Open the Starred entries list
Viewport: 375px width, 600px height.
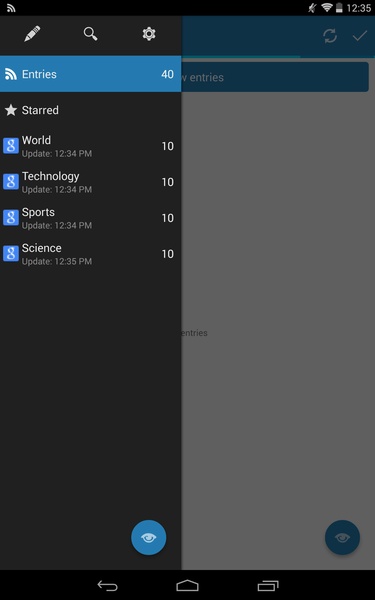(90, 110)
